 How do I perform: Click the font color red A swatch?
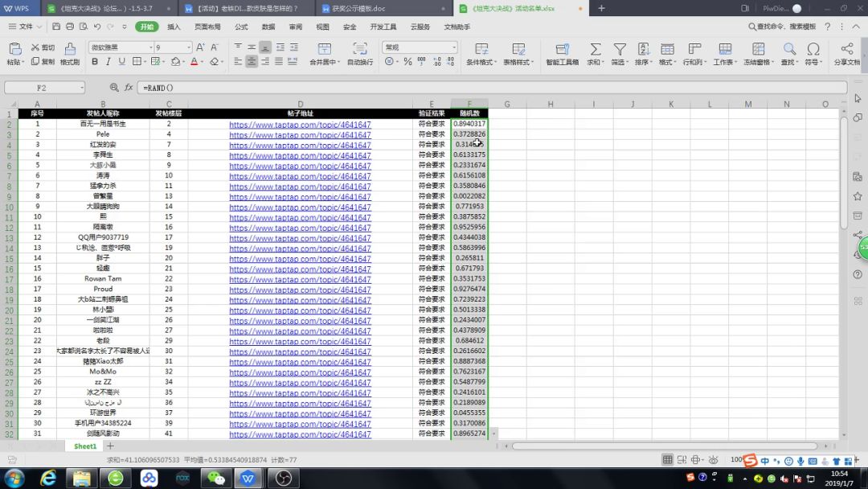(194, 62)
